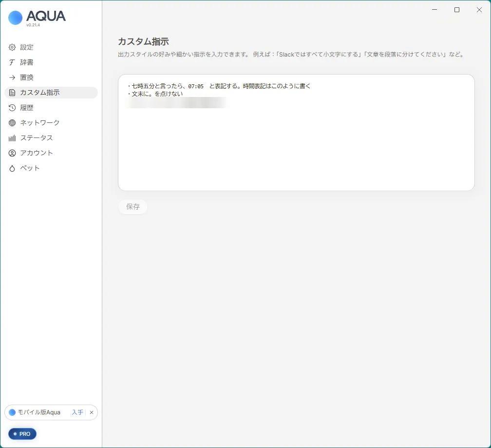Click the user icon beside アカウント
The width and height of the screenshot is (491, 448).
tap(12, 153)
